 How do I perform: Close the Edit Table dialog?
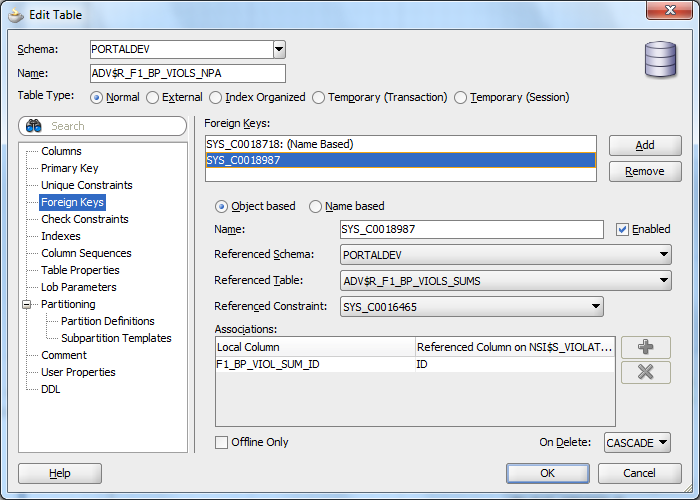tap(669, 10)
